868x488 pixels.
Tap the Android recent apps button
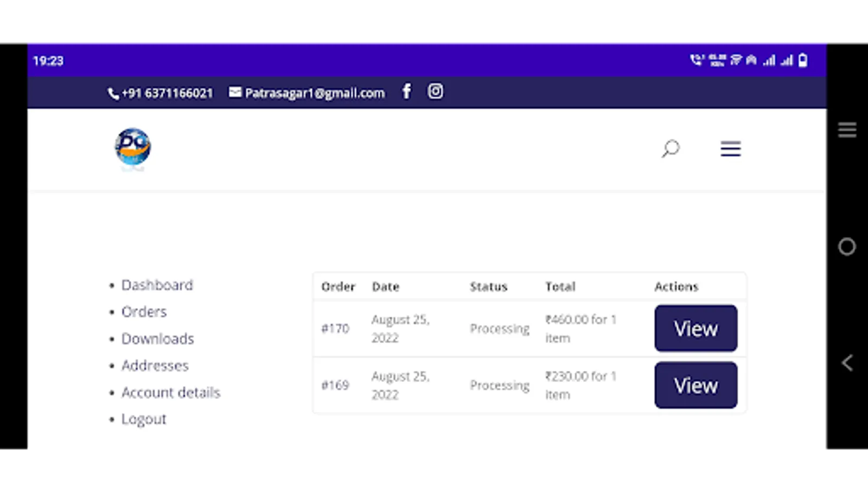[x=847, y=130]
